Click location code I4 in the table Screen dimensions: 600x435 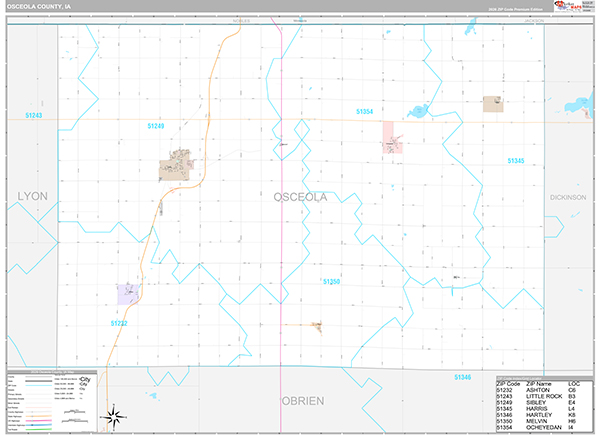(571, 427)
